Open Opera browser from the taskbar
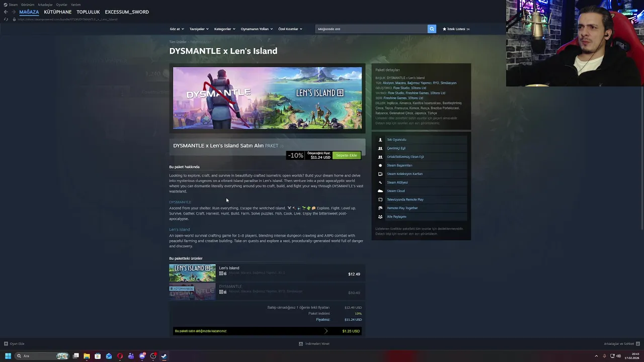Image resolution: width=644 pixels, height=362 pixels. click(120, 356)
